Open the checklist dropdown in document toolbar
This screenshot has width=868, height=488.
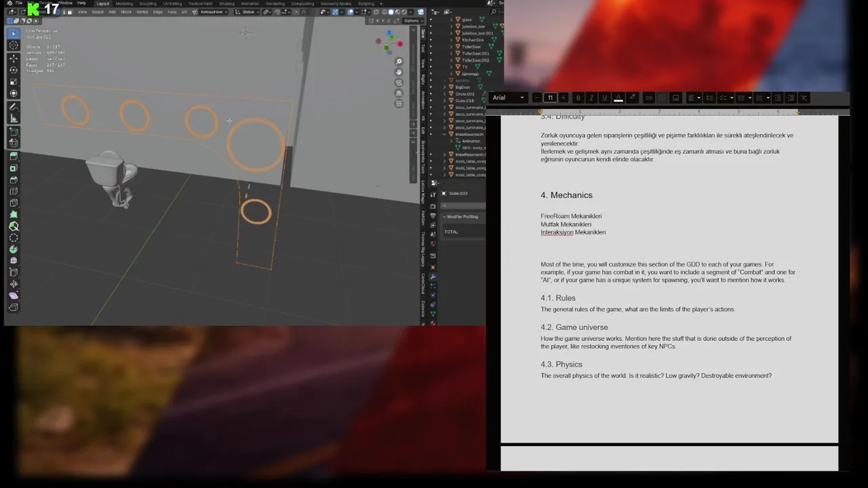726,98
